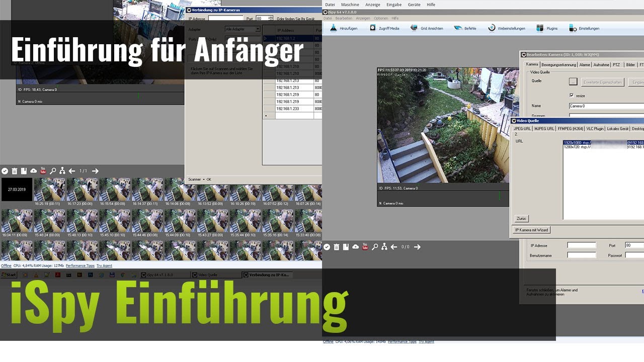Click checkmark icon in the 0/0 media bar

tap(327, 247)
